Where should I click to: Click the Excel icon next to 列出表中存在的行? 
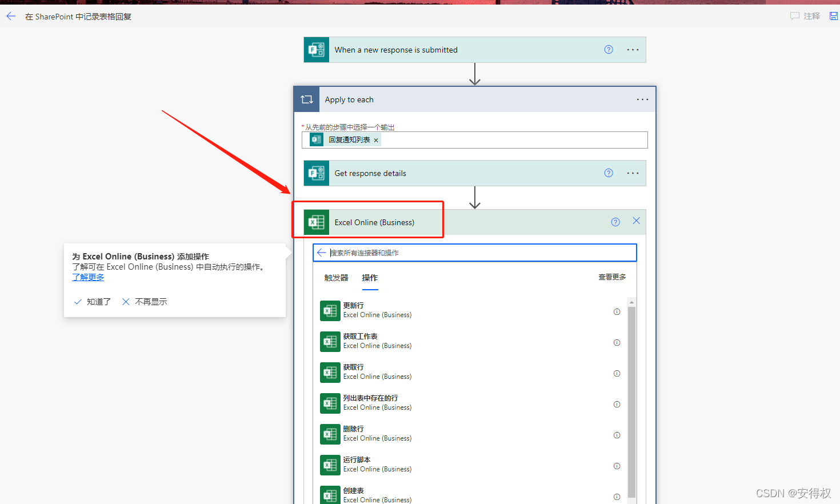tap(330, 403)
